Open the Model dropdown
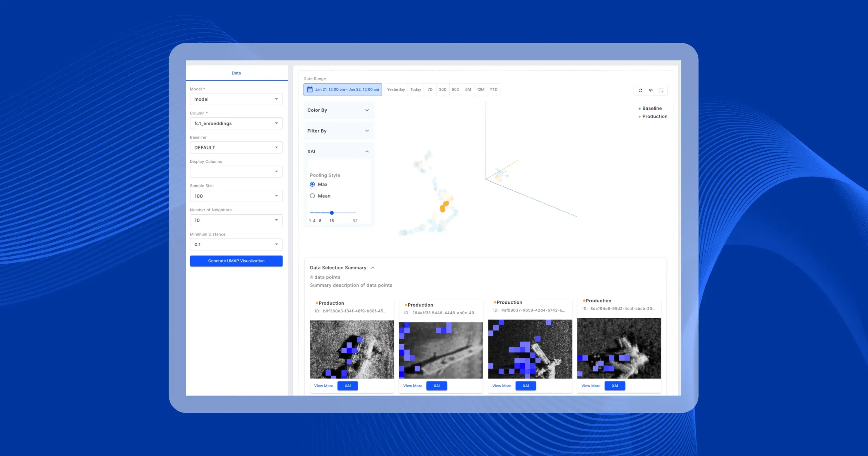Viewport: 868px width, 456px height. pyautogui.click(x=236, y=99)
